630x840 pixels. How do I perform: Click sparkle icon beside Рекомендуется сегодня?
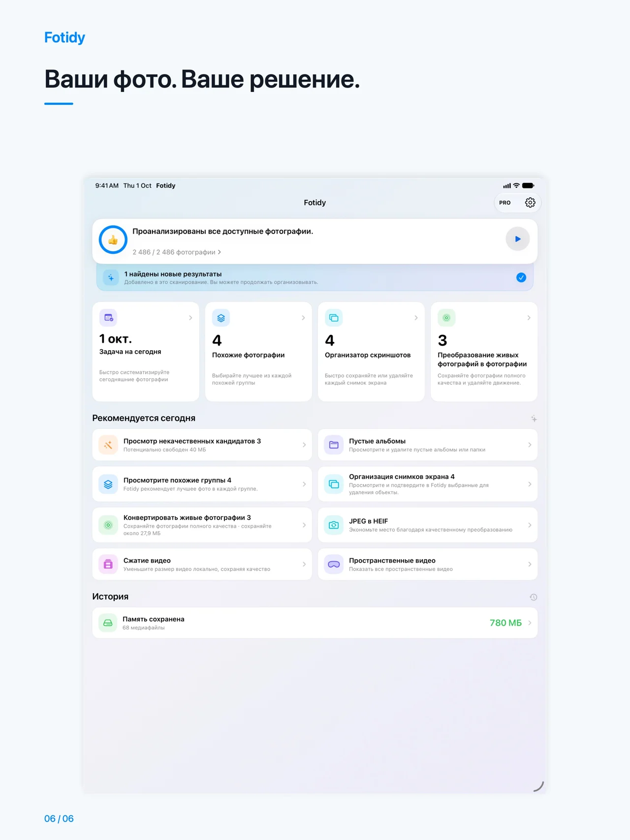click(x=534, y=419)
